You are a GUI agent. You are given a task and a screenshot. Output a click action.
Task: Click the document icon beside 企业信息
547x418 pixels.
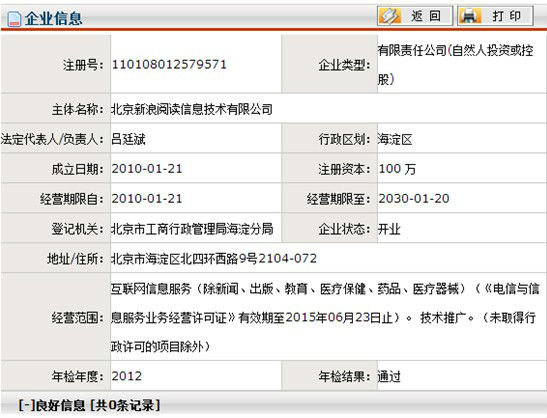14,19
